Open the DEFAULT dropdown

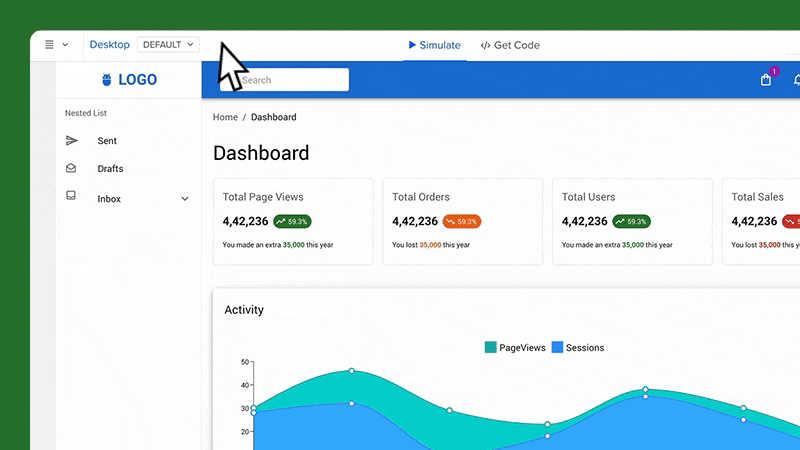(x=168, y=45)
